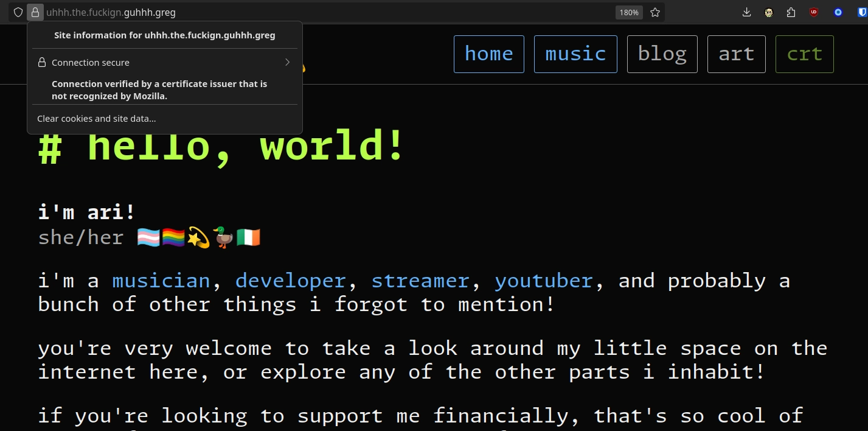The width and height of the screenshot is (868, 431).
Task: Click the blue circle extension icon
Action: click(838, 12)
